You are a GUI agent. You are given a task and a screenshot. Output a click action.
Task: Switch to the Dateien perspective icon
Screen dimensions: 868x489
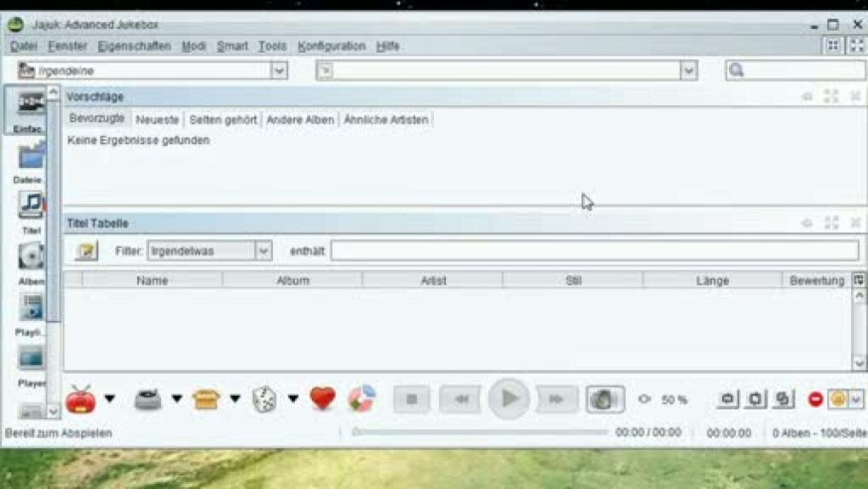[x=31, y=158]
